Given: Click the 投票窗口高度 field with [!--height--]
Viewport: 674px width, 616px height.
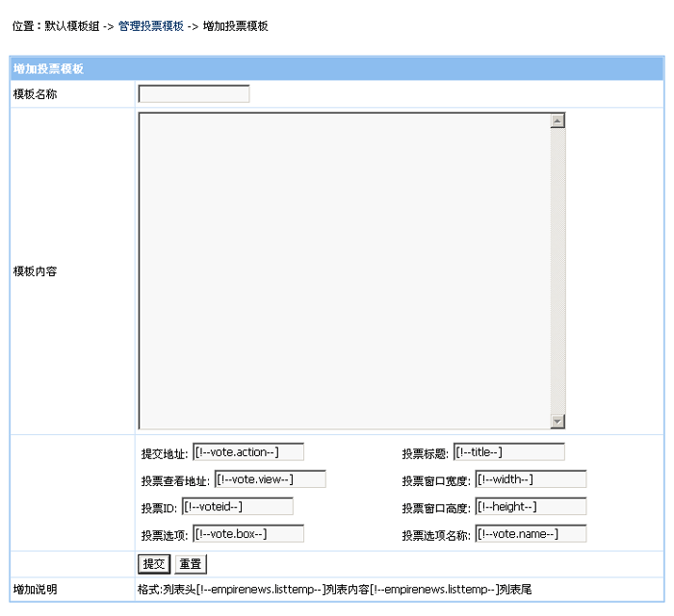Looking at the screenshot, I should [531, 506].
